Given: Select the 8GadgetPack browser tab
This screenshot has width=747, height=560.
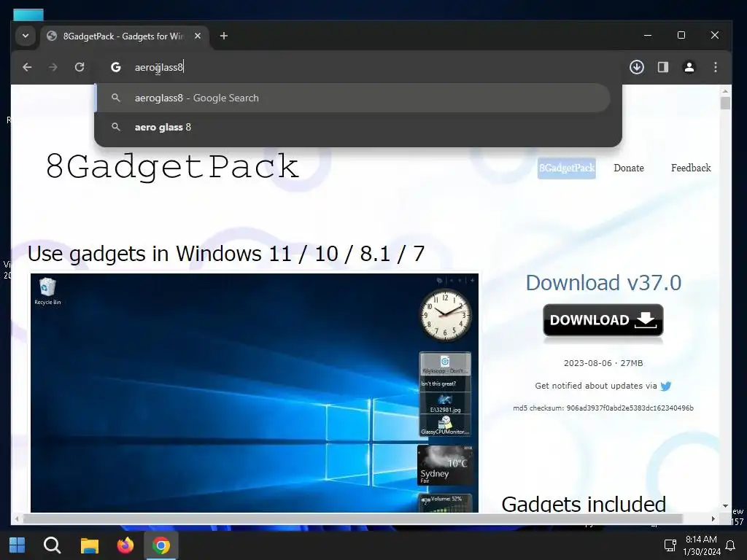Looking at the screenshot, I should pyautogui.click(x=123, y=36).
